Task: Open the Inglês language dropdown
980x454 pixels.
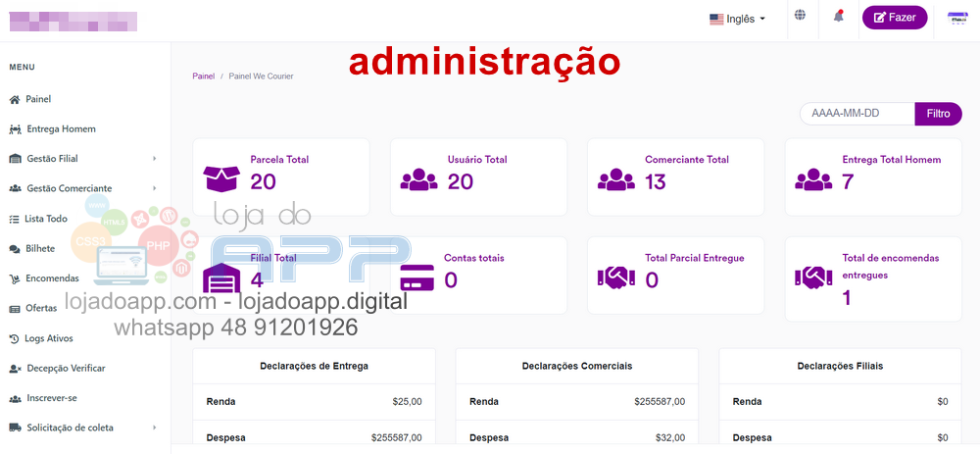Action: click(x=738, y=19)
